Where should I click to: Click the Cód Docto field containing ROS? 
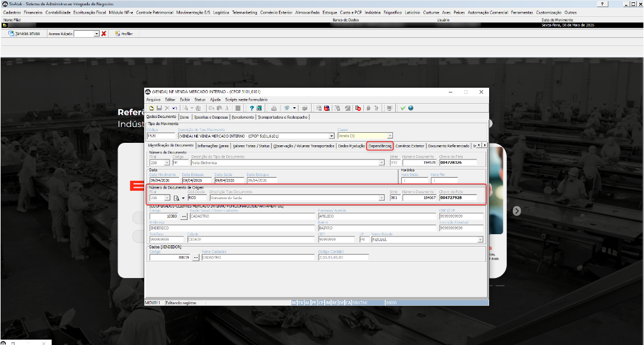point(197,198)
